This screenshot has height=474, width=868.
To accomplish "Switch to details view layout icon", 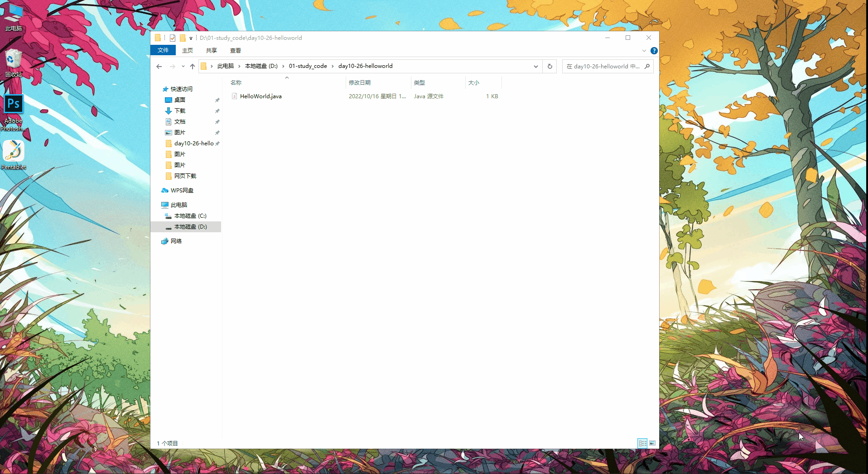I will click(x=642, y=443).
